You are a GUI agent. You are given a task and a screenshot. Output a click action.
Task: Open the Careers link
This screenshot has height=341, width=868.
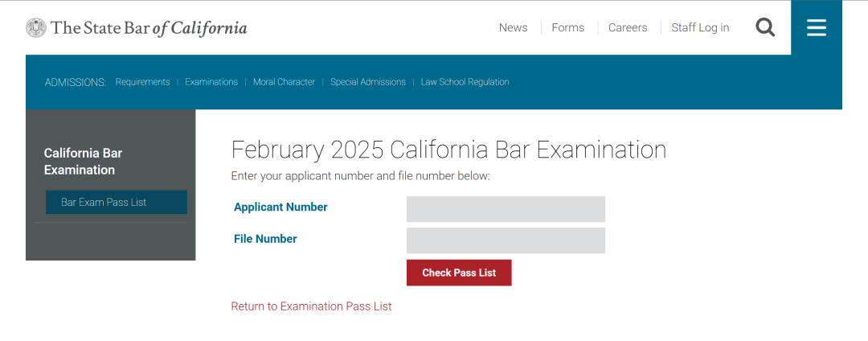click(x=628, y=27)
